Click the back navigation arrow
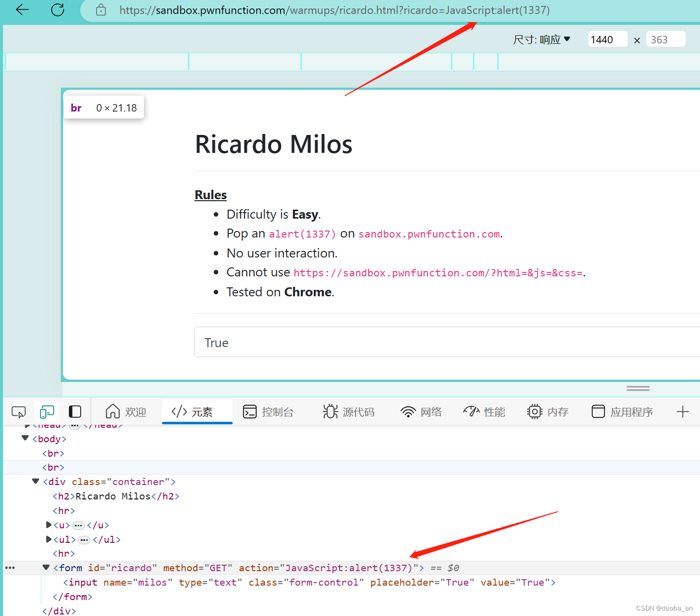This screenshot has width=700, height=616. pyautogui.click(x=22, y=10)
